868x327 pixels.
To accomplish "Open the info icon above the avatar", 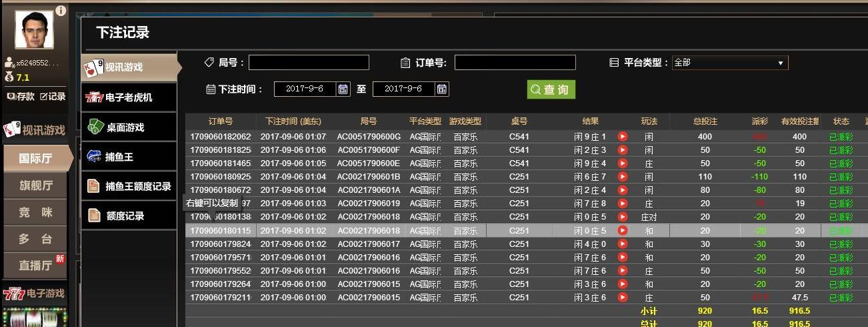I will pyautogui.click(x=61, y=11).
